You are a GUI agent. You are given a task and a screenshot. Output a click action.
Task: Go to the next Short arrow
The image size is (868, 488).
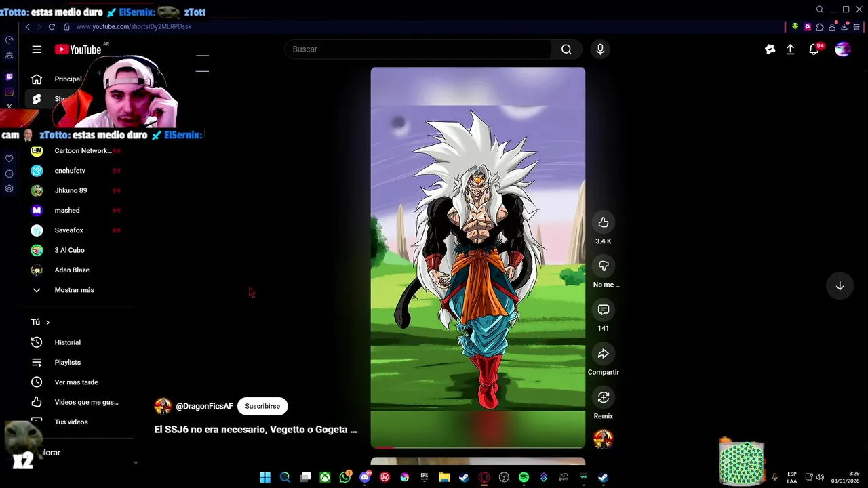pyautogui.click(x=840, y=286)
